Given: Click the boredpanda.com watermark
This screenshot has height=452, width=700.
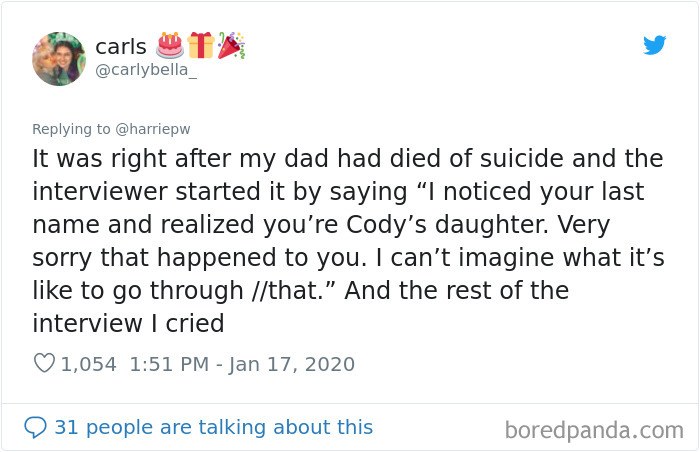Looking at the screenshot, I should [x=594, y=430].
